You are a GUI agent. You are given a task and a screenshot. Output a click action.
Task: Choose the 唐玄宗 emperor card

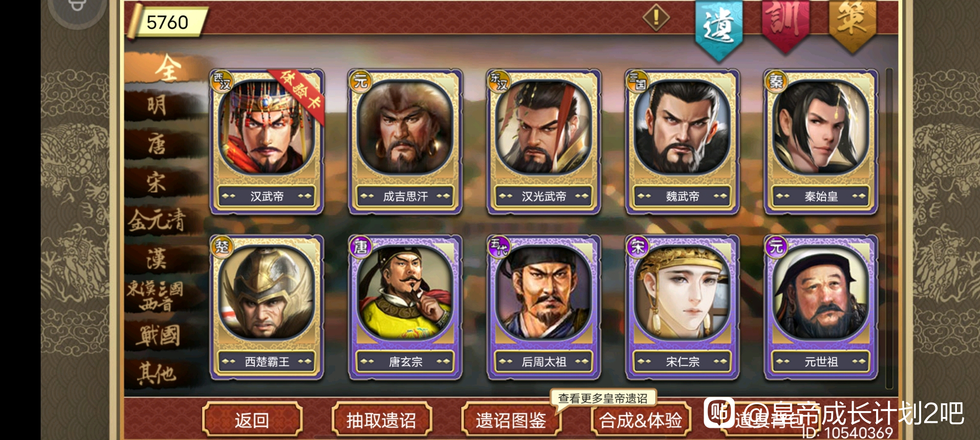point(405,307)
